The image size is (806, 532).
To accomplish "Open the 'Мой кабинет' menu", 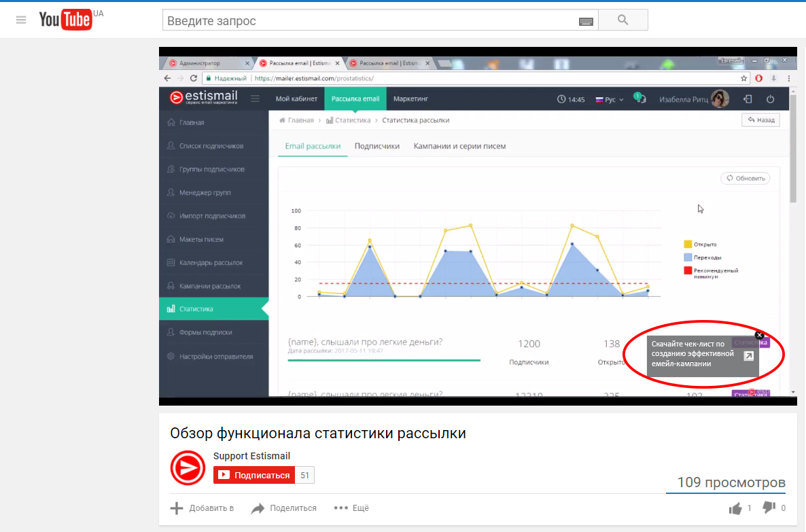I will tap(296, 99).
